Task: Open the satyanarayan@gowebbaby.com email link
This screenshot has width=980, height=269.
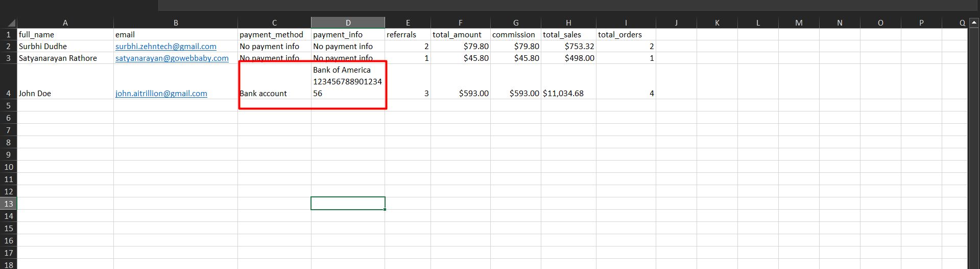Action: coord(172,58)
